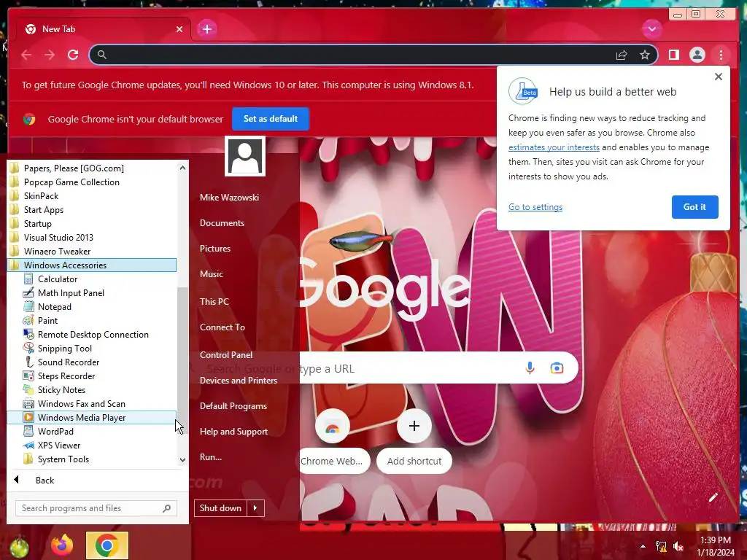Click taskbar volume muted icon
The width and height of the screenshot is (747, 560).
[678, 546]
